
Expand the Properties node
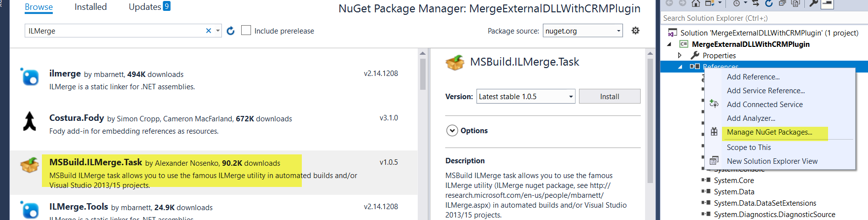(x=680, y=55)
